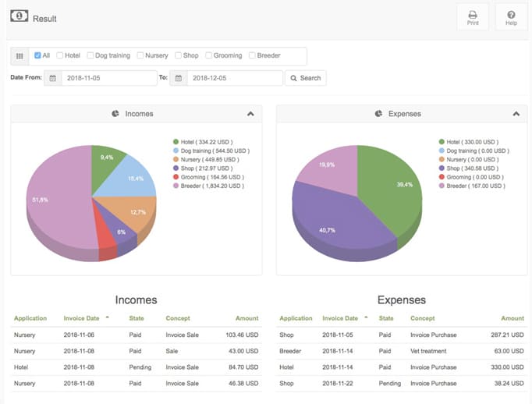Click the pie chart icon next to Expenses
This screenshot has width=532, height=404.
click(378, 114)
